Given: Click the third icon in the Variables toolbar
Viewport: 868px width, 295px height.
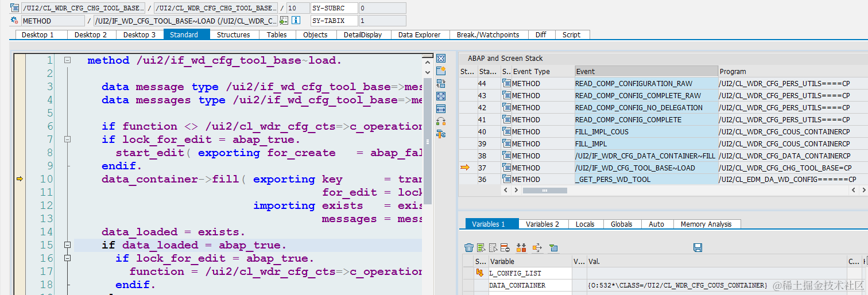Looking at the screenshot, I should (x=493, y=248).
